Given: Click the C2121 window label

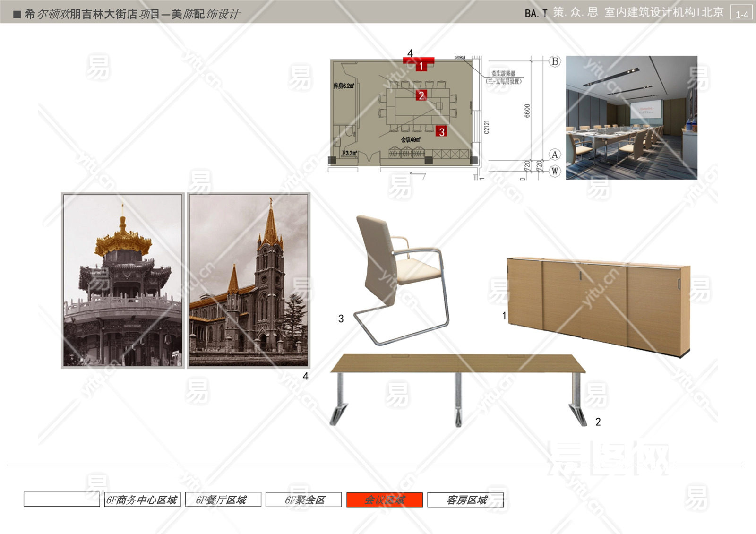Looking at the screenshot, I should tap(487, 127).
